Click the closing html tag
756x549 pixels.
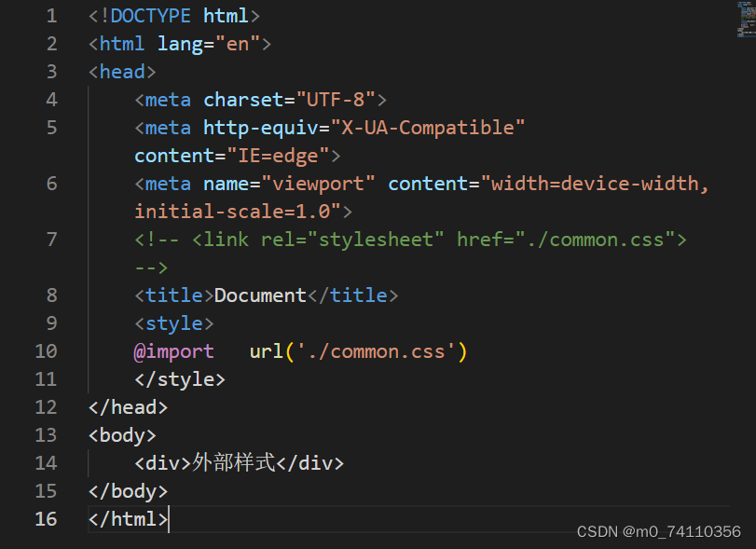pyautogui.click(x=129, y=519)
